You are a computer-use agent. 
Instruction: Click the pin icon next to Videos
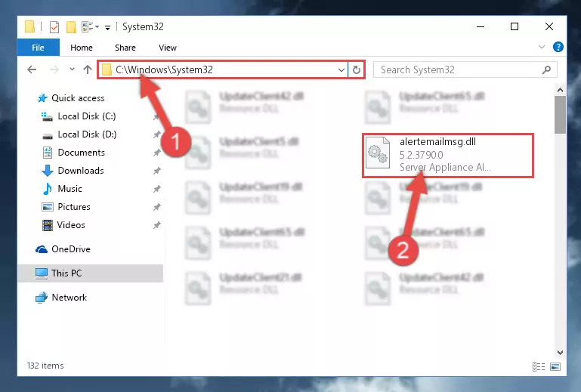coord(156,225)
